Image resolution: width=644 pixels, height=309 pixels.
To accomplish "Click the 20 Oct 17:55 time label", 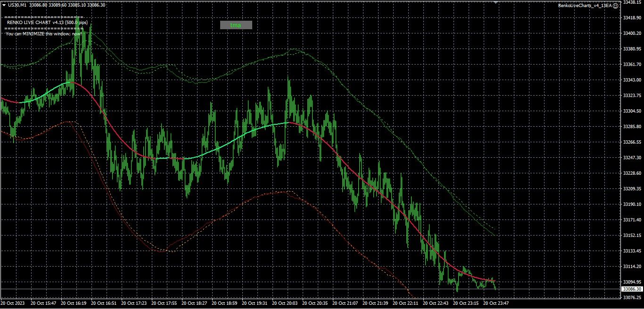I will (x=164, y=304).
